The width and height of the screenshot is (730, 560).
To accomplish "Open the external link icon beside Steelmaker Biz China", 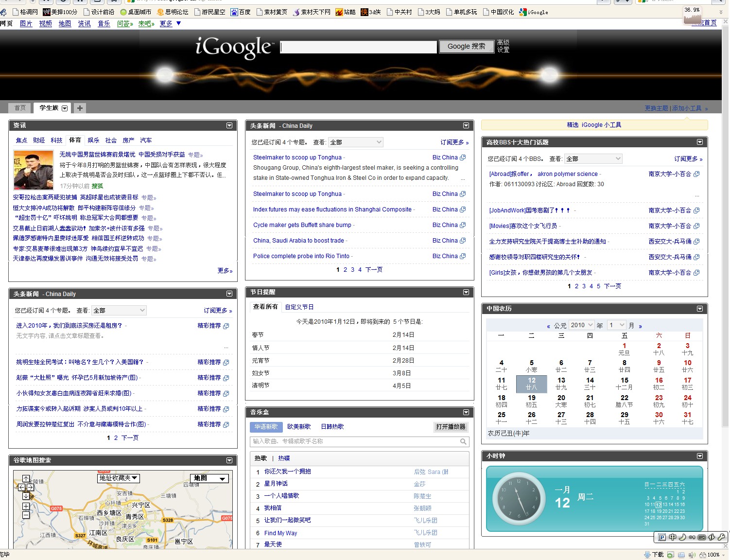I will click(463, 157).
